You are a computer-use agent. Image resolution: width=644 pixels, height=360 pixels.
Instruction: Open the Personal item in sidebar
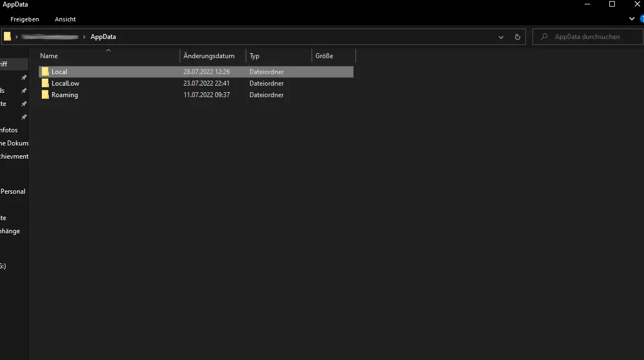(13, 192)
